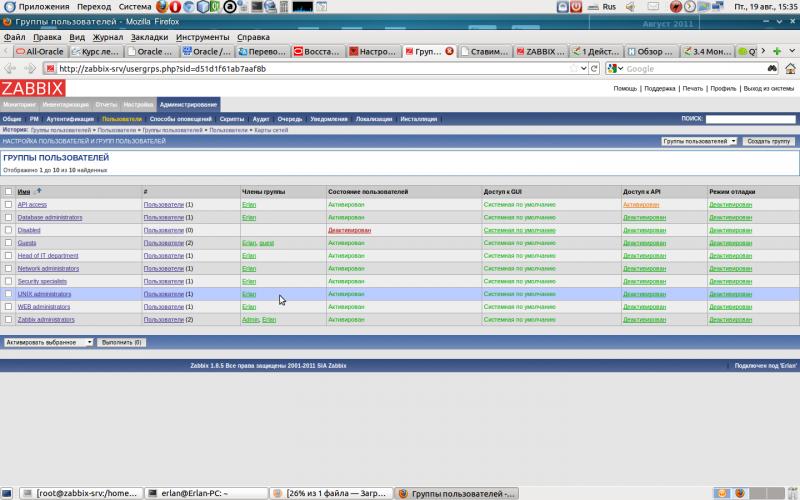The width and height of the screenshot is (800, 500).
Task: Launch Firefox from the top panel launcher
Action: [x=162, y=7]
